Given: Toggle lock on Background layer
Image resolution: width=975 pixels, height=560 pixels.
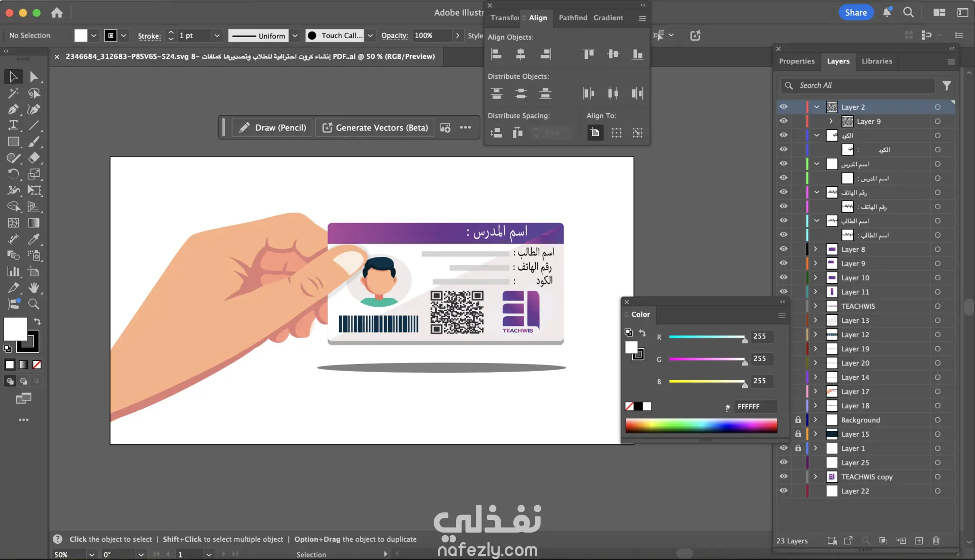Looking at the screenshot, I should click(x=798, y=420).
